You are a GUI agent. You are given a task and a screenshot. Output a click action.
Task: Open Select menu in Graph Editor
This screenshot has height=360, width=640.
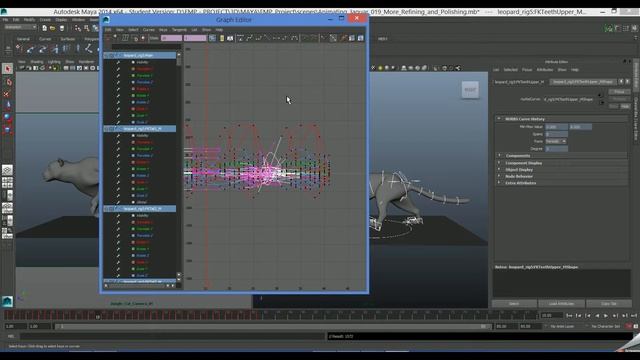(x=133, y=30)
